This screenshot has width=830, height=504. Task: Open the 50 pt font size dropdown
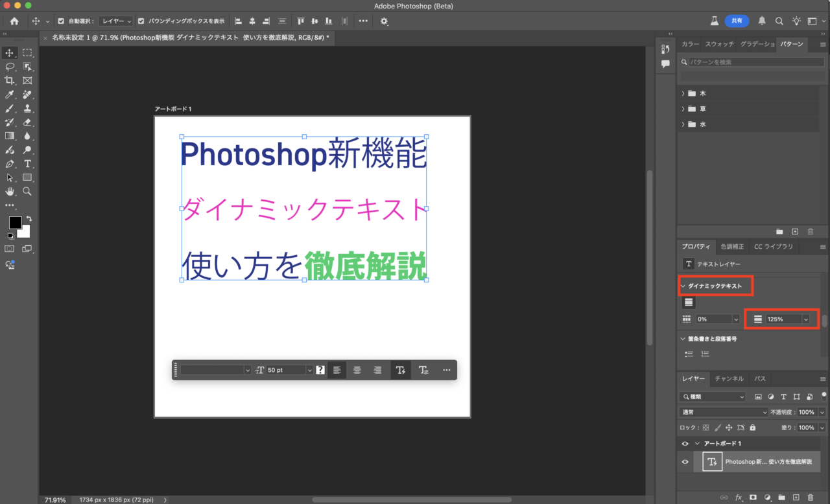click(309, 370)
